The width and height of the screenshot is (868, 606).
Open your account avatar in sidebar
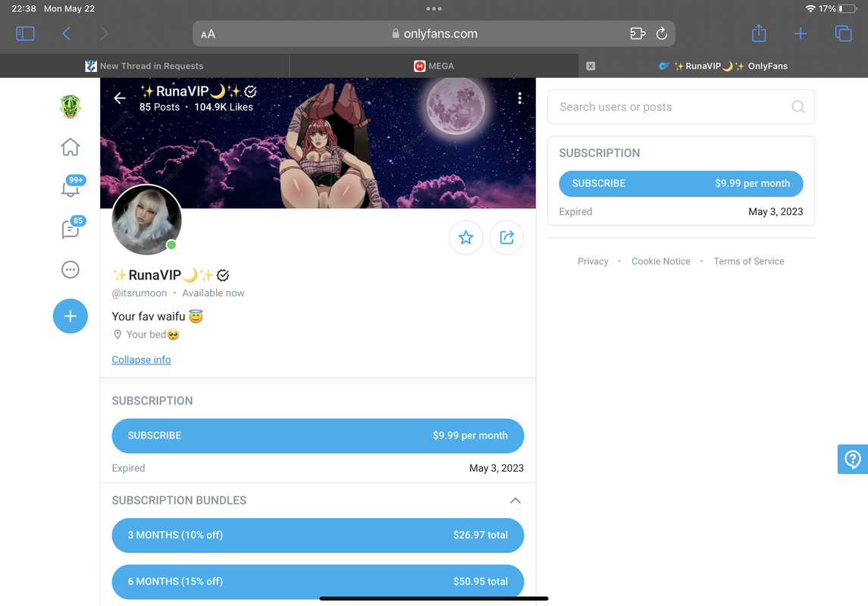tap(71, 106)
